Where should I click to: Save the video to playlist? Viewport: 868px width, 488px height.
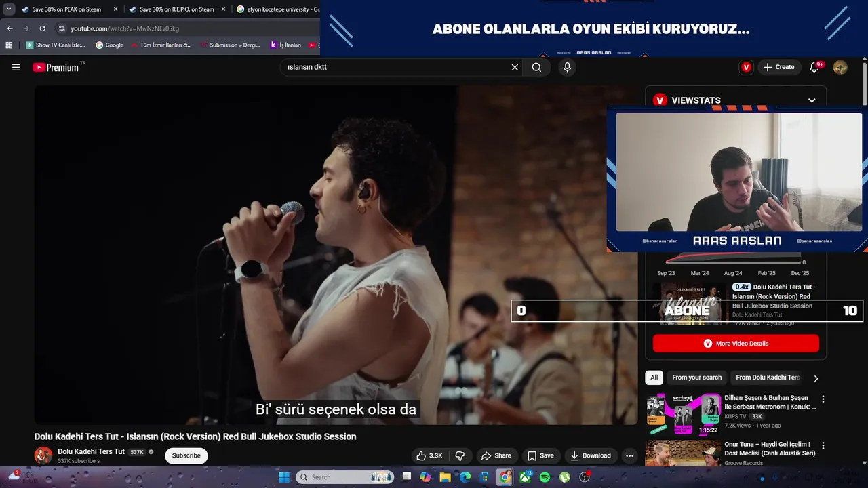click(540, 455)
